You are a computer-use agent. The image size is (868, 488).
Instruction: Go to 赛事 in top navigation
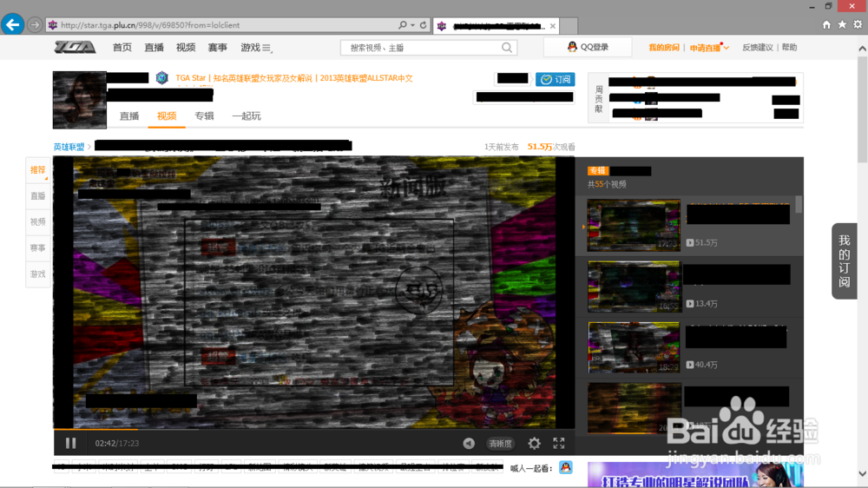(218, 48)
